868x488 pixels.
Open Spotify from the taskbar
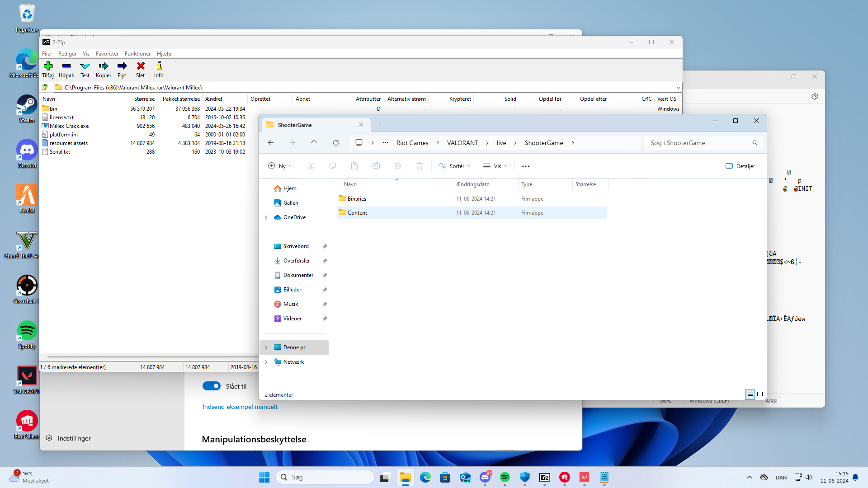pyautogui.click(x=505, y=477)
